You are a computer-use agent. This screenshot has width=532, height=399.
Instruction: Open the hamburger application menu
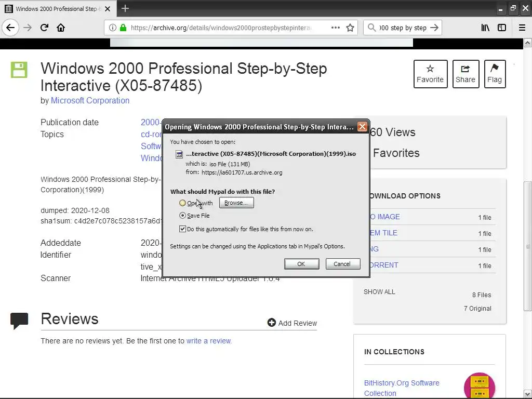(522, 28)
